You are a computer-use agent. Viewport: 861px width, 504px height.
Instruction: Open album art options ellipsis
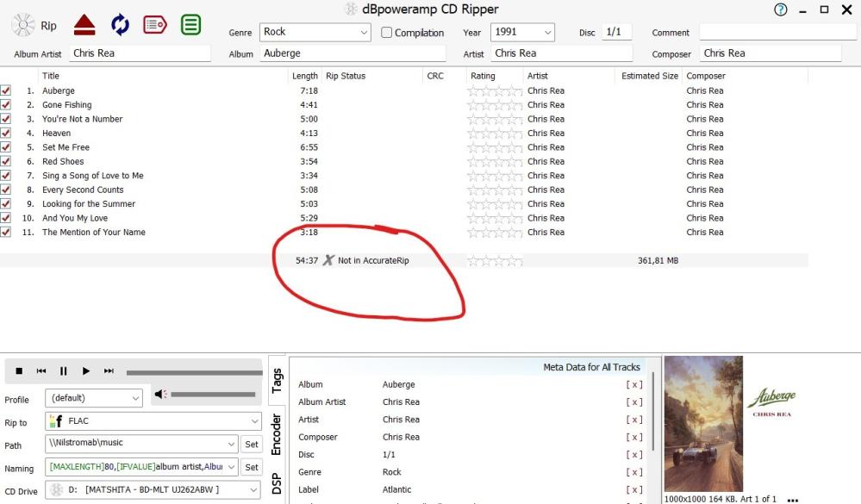click(x=792, y=500)
